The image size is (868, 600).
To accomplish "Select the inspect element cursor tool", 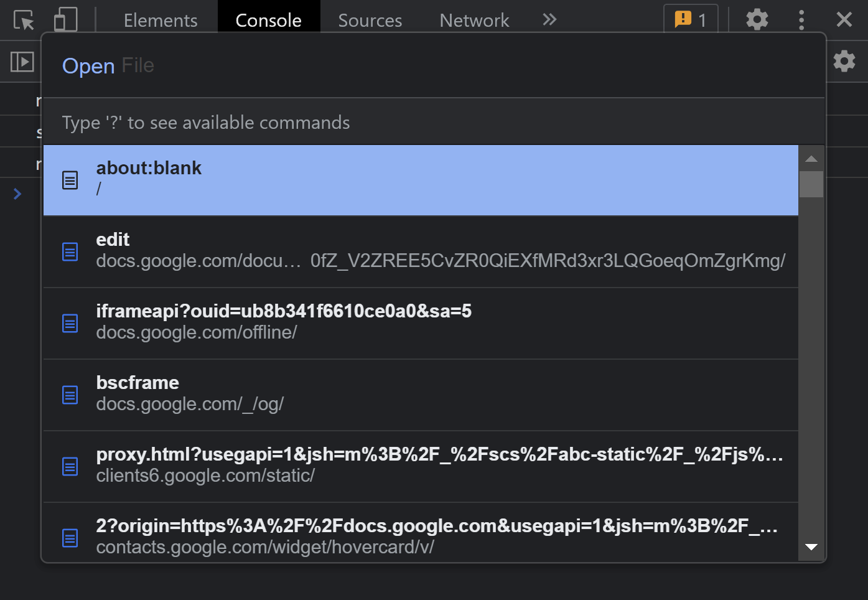I will coord(25,19).
